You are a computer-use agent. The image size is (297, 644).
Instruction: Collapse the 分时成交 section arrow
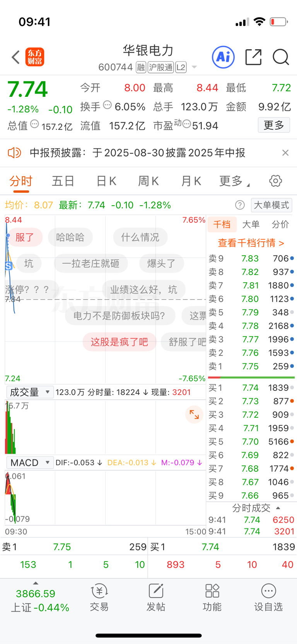(278, 508)
